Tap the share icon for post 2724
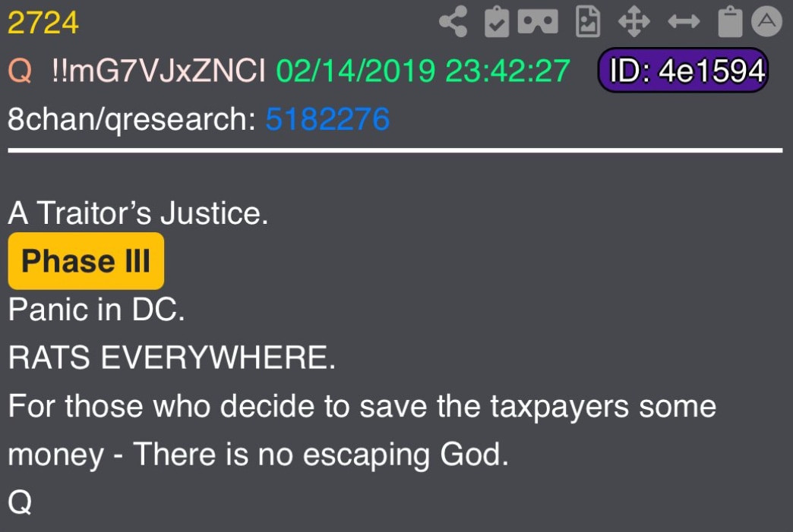 click(x=453, y=22)
